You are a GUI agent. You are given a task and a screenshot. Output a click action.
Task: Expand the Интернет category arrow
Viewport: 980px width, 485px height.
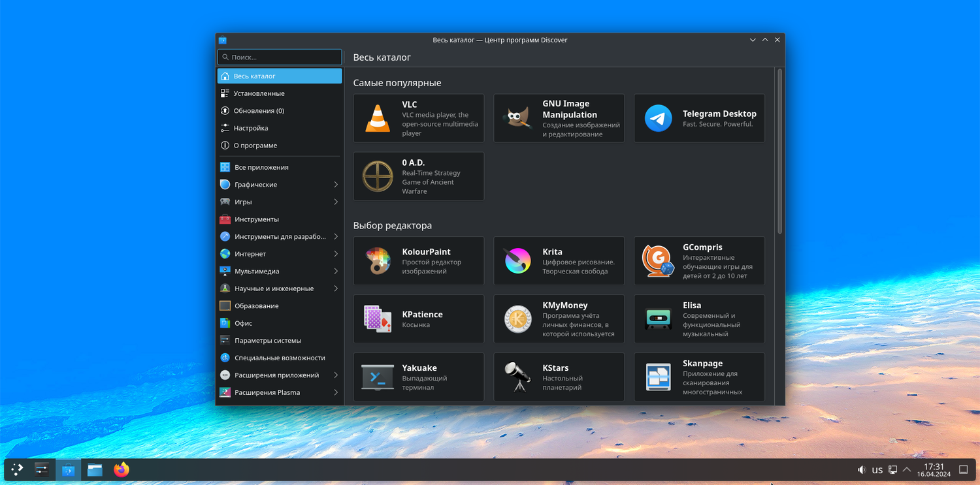336,254
